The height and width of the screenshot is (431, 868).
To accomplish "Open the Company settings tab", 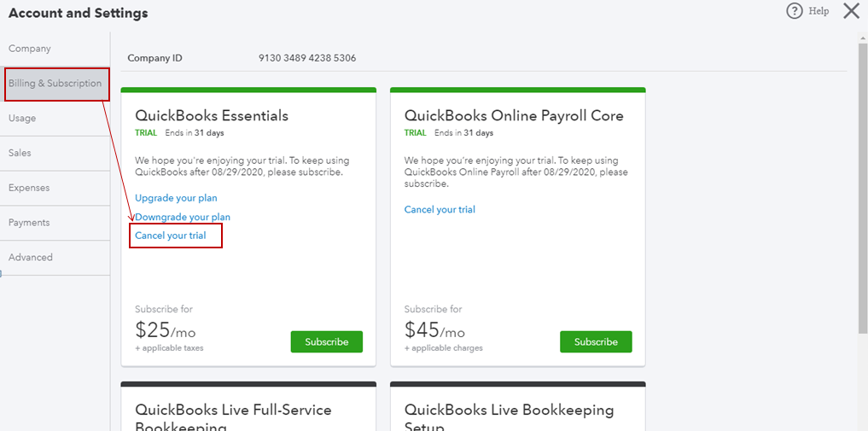I will (30, 49).
